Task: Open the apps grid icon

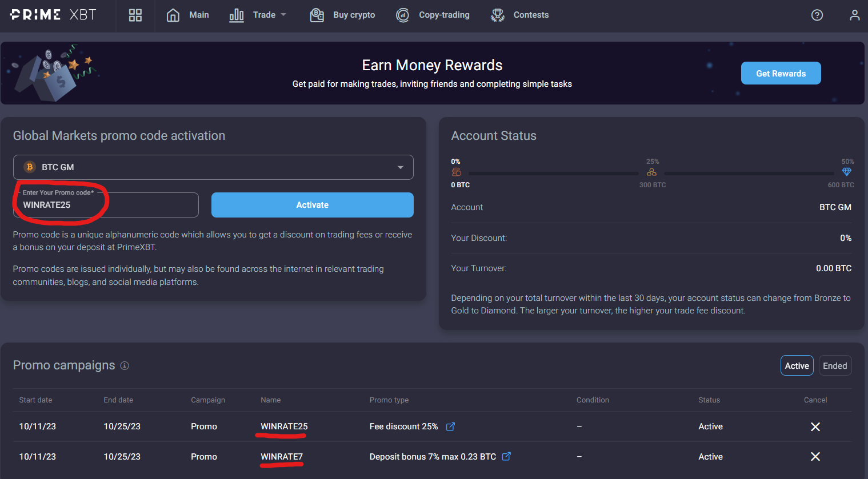Action: point(135,15)
